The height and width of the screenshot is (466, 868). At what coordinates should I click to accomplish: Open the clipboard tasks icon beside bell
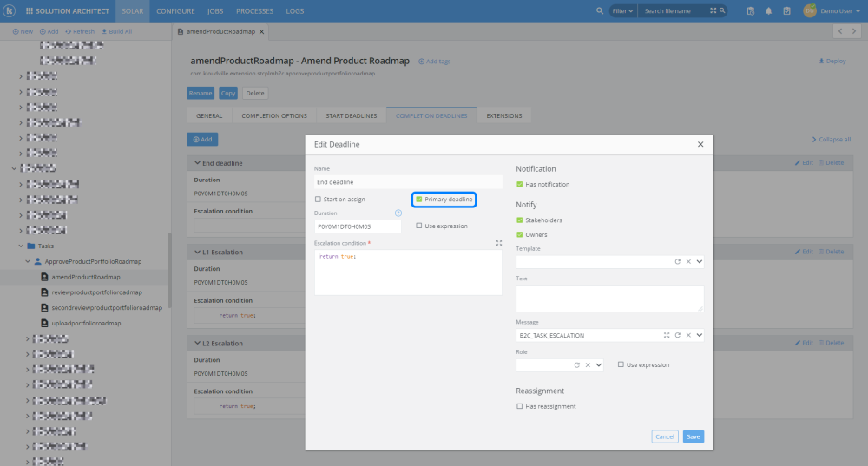(x=786, y=11)
